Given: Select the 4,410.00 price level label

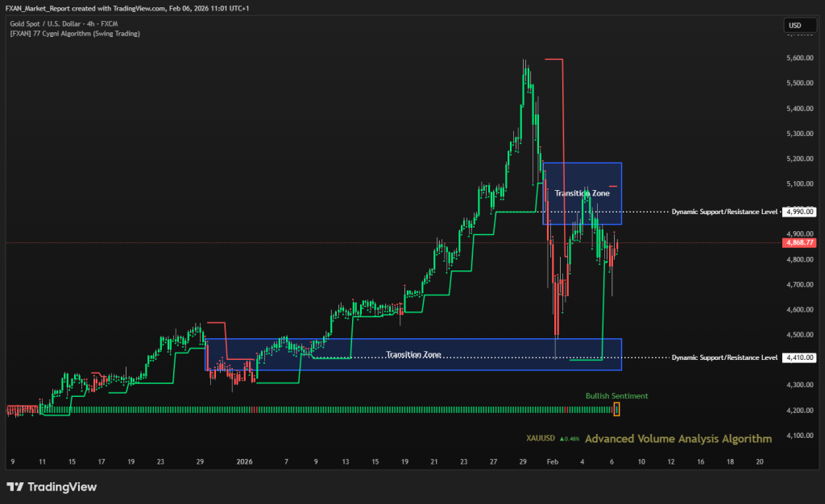Looking at the screenshot, I should click(x=799, y=357).
